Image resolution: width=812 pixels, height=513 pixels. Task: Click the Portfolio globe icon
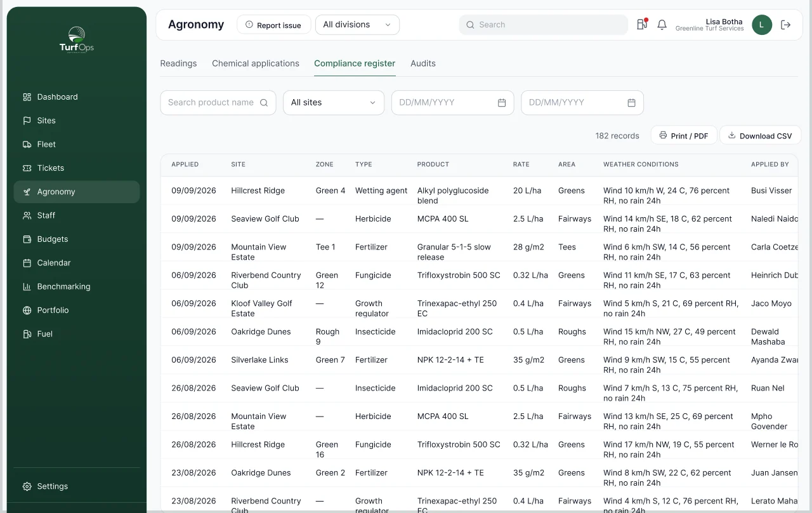click(x=27, y=310)
